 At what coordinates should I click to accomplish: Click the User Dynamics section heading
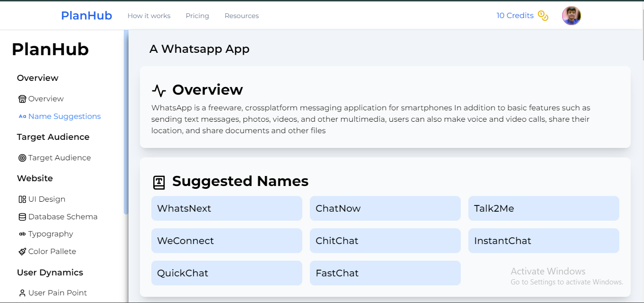50,273
